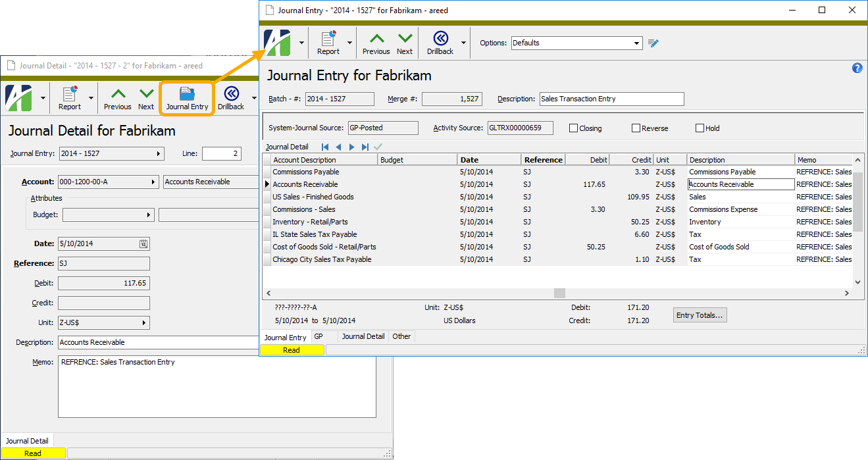The height and width of the screenshot is (460, 868).
Task: Click the Entry Totals button
Action: point(700,315)
